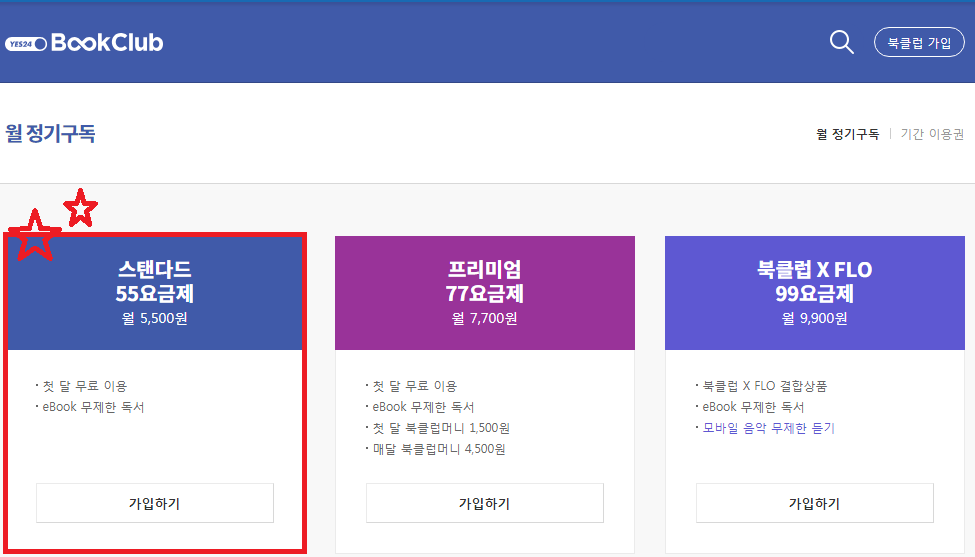
Task: Open the search magnifier icon
Action: [x=841, y=42]
